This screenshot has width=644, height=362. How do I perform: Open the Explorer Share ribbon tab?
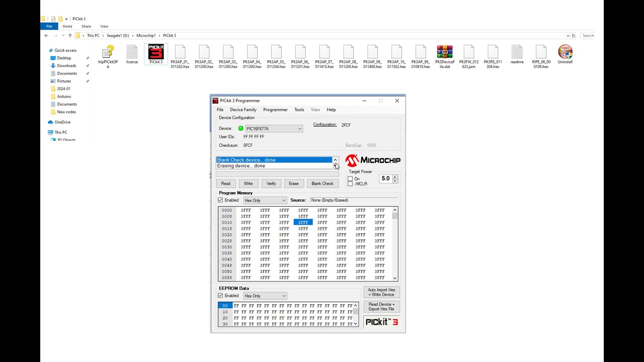(x=86, y=26)
